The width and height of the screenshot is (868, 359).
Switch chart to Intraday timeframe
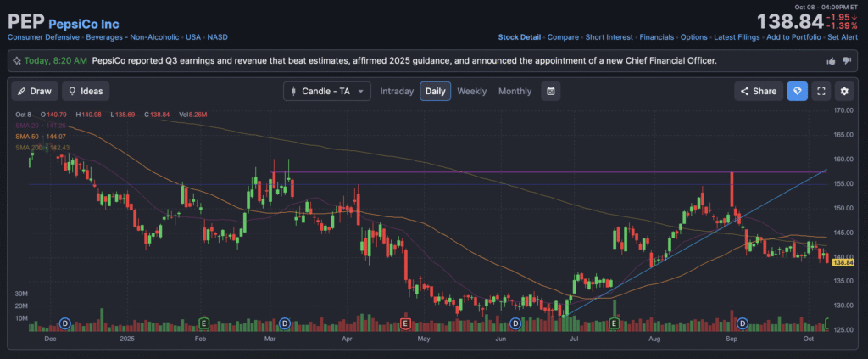click(x=397, y=91)
